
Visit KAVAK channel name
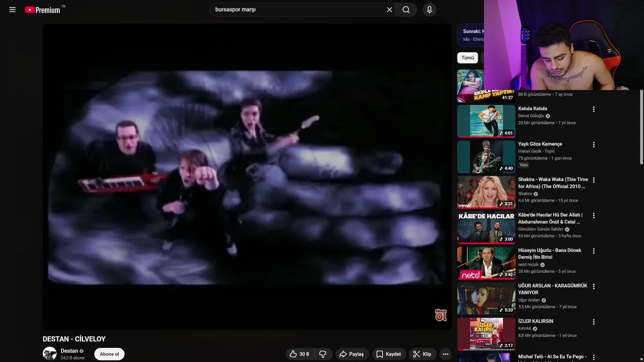[525, 328]
